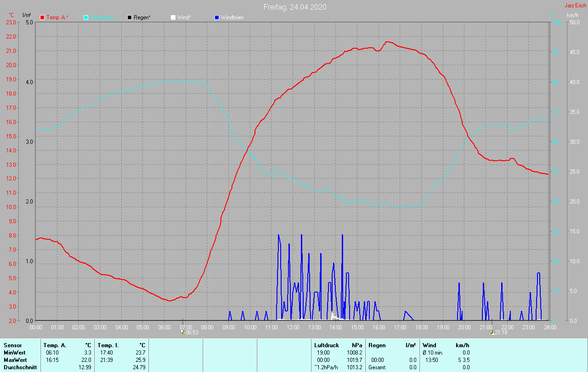
Task: Click the sunset marker icon at 21:18
Action: click(492, 332)
